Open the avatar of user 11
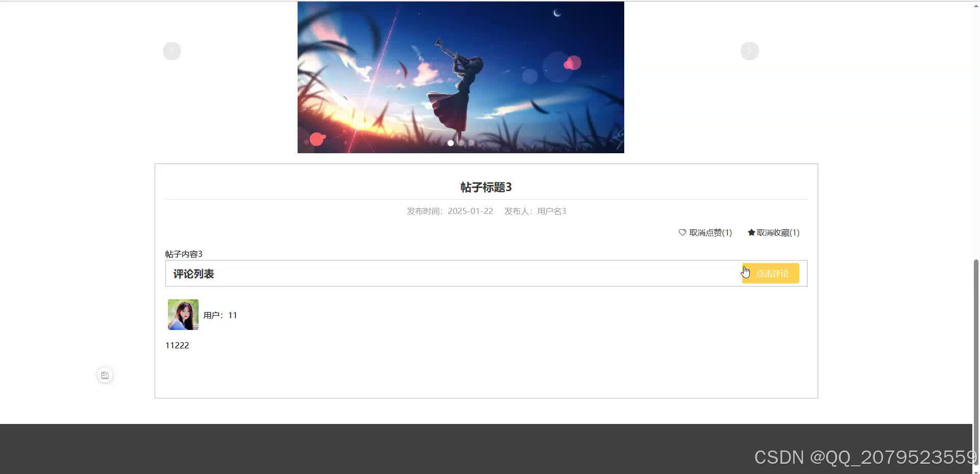The width and height of the screenshot is (980, 474). 183,315
